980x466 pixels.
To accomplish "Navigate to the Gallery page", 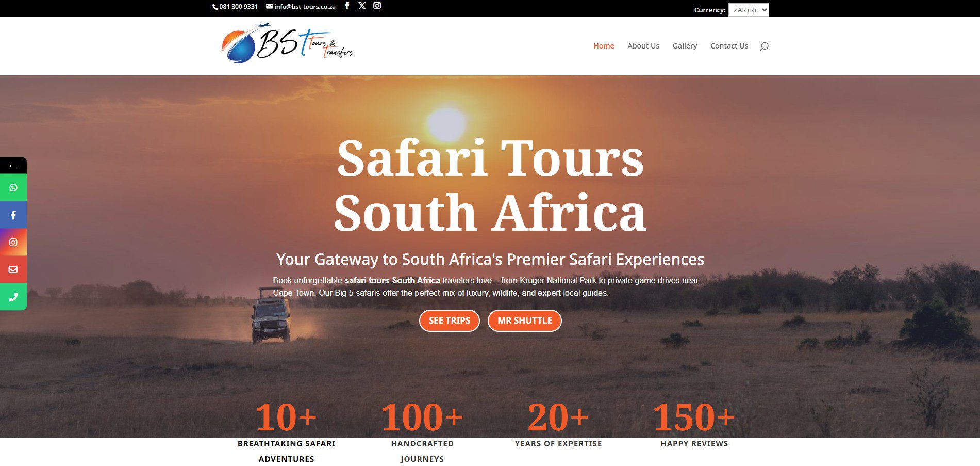I will point(684,46).
